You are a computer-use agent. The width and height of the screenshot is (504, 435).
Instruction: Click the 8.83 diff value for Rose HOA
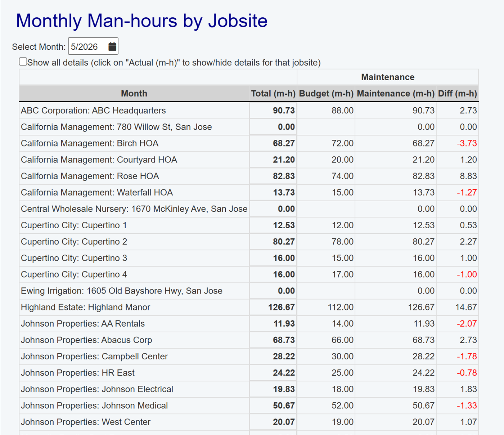[468, 176]
